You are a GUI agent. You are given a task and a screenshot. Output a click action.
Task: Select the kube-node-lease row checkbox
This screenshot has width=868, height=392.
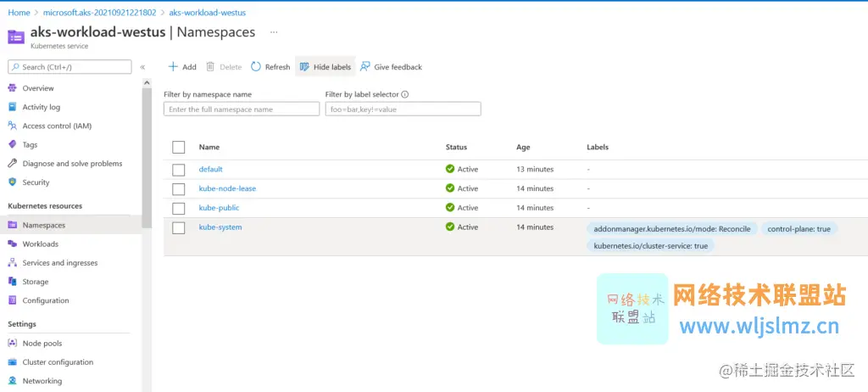(178, 189)
